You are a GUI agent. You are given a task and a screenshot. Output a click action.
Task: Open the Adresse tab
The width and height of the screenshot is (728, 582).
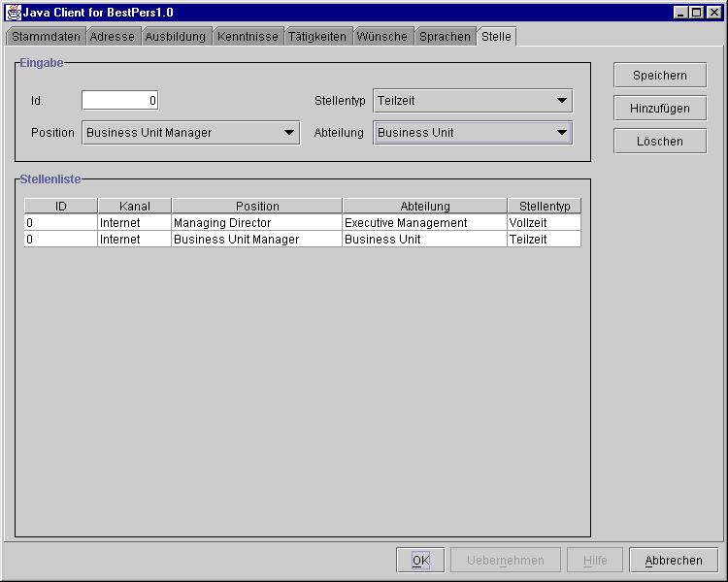pos(113,37)
